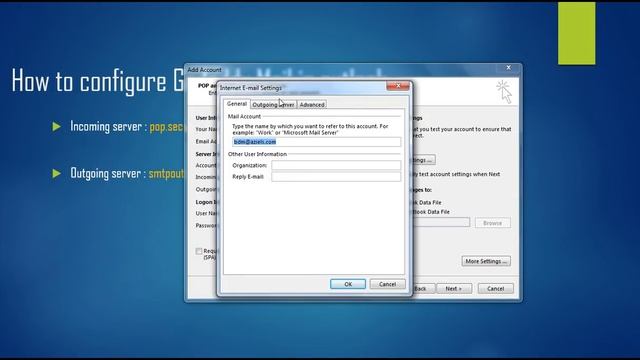Open the Outgoing Server tab

tap(273, 105)
